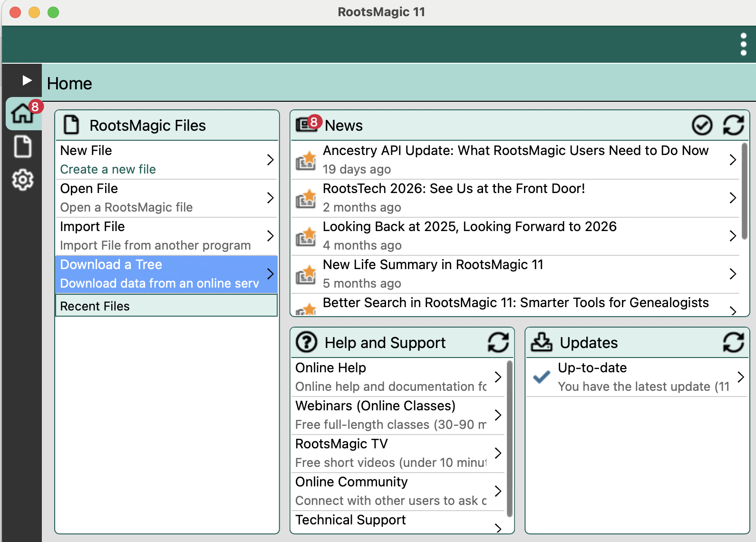Expand chevron on Open File row
Screen dimensions: 756x542
[x=270, y=198]
